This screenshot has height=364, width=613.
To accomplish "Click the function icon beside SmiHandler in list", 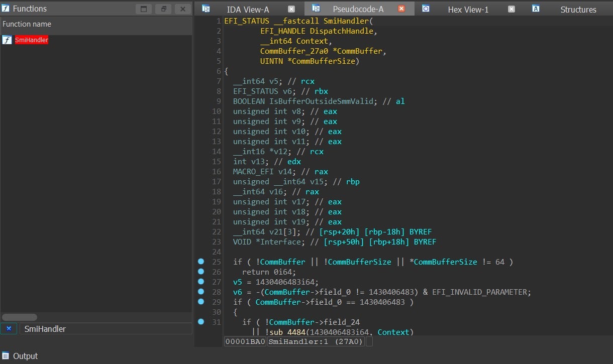I will coord(7,40).
